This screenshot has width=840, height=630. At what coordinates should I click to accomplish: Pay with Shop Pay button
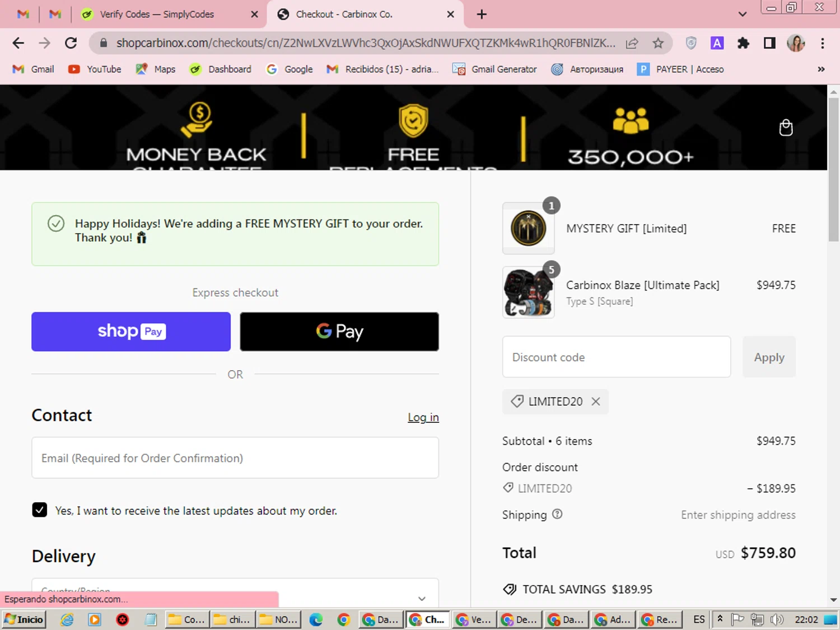pos(131,332)
